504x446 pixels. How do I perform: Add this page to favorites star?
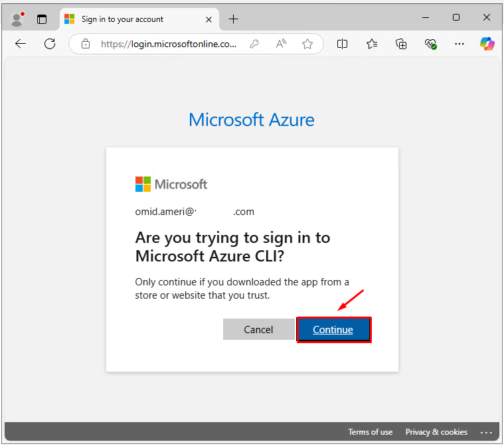pyautogui.click(x=307, y=44)
